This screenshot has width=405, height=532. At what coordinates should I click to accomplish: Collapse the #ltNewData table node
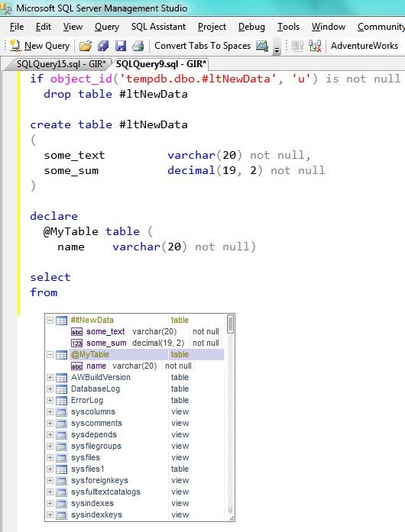point(50,320)
